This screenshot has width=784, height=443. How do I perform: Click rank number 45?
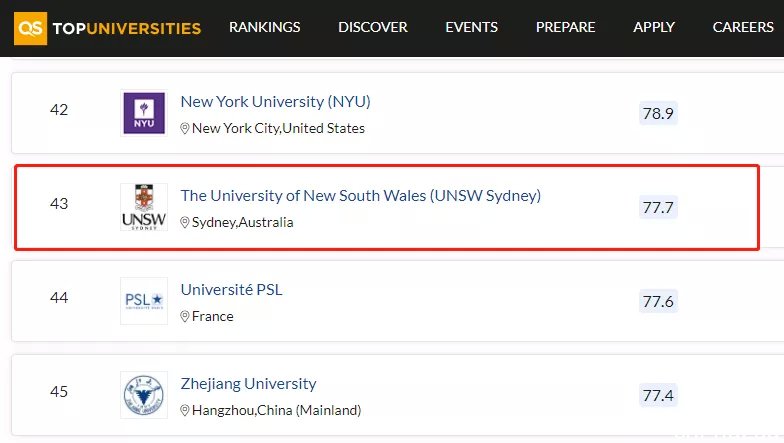click(59, 392)
